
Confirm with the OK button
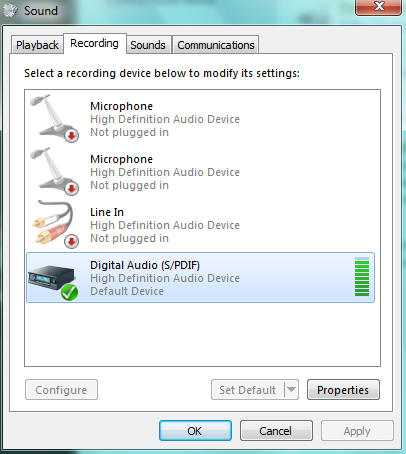pos(195,431)
